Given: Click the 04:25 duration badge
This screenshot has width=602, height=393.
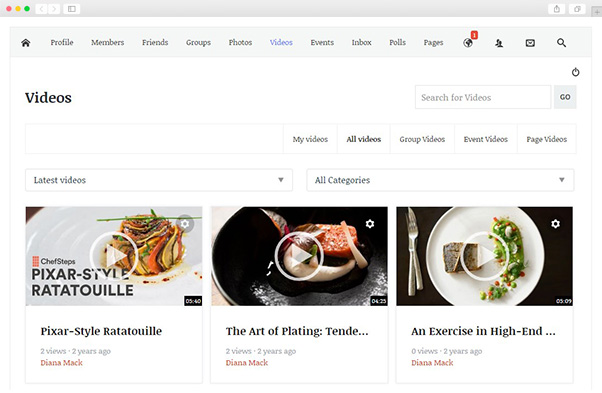Looking at the screenshot, I should click(379, 301).
